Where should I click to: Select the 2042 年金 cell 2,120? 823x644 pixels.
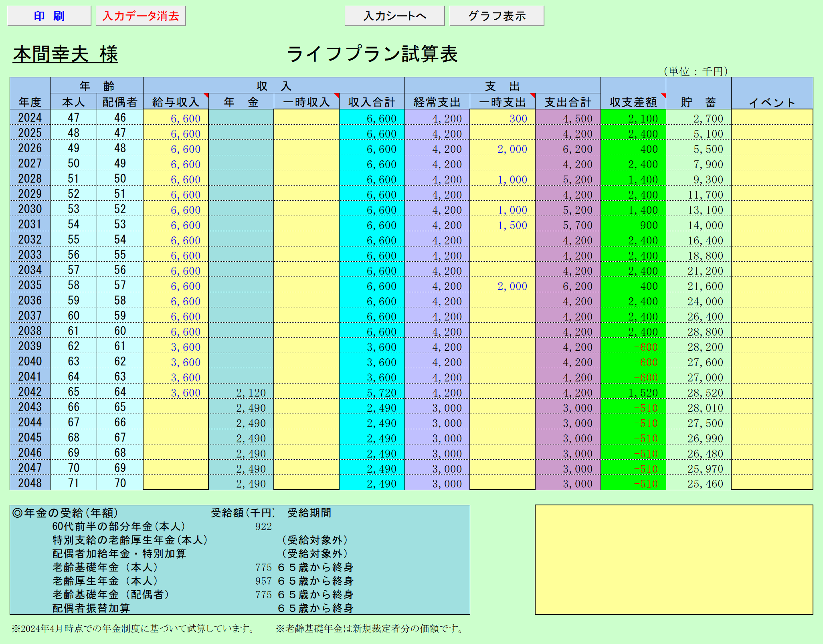pos(241,392)
